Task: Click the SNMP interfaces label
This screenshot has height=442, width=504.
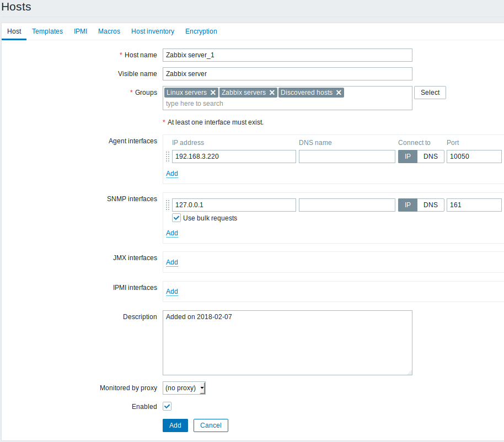Action: [132, 199]
